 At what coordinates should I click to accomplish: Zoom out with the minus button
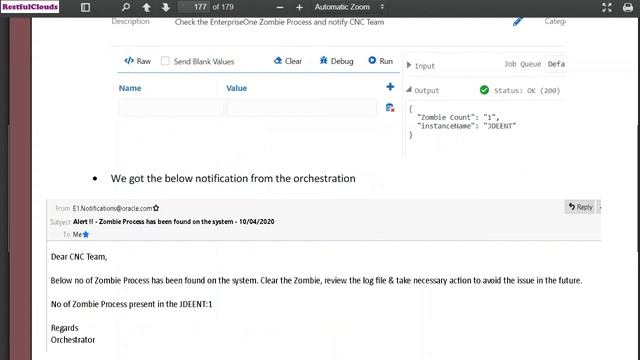click(280, 7)
